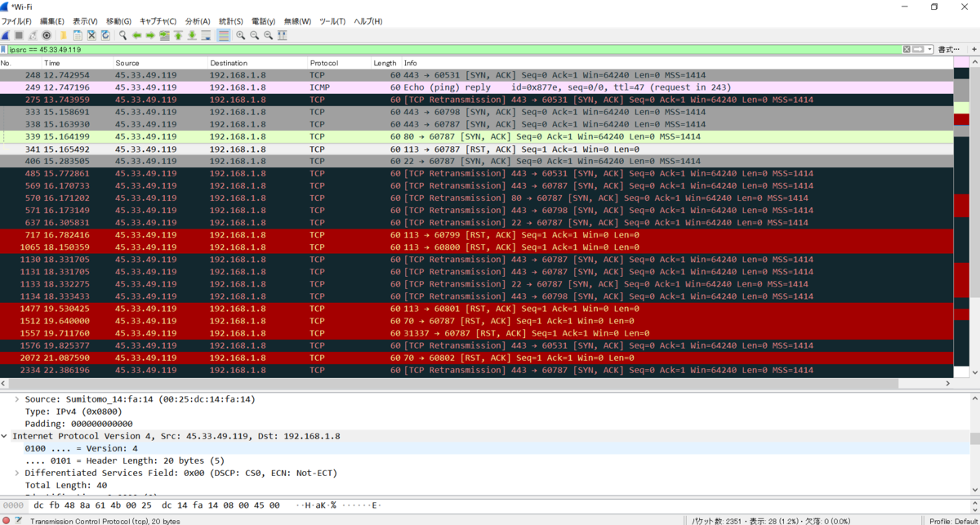Click the Profile: Default status entry

pos(953,520)
